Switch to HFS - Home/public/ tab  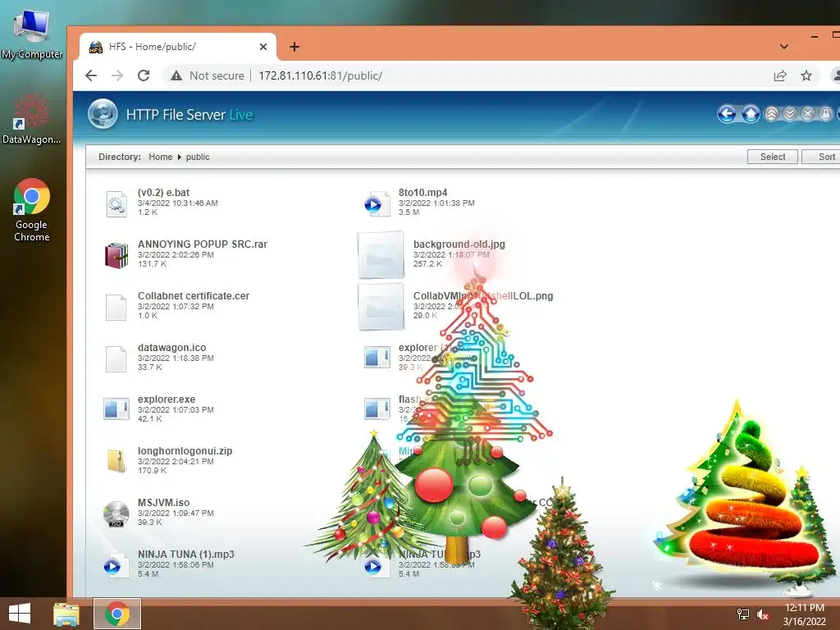tap(178, 47)
